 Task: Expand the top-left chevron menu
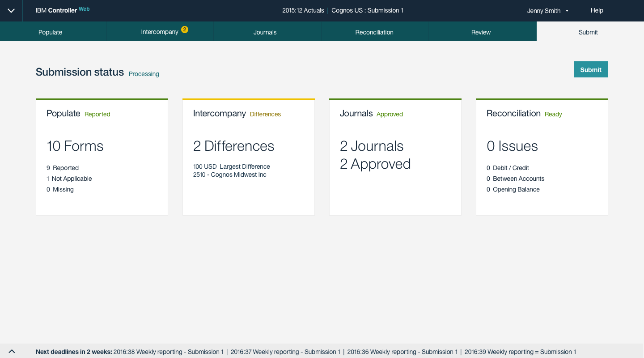(11, 11)
